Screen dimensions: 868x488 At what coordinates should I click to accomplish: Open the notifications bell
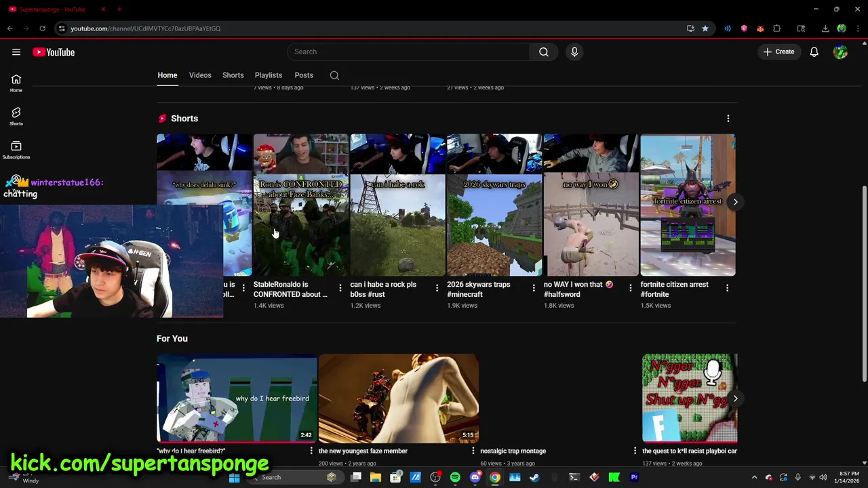click(x=814, y=52)
